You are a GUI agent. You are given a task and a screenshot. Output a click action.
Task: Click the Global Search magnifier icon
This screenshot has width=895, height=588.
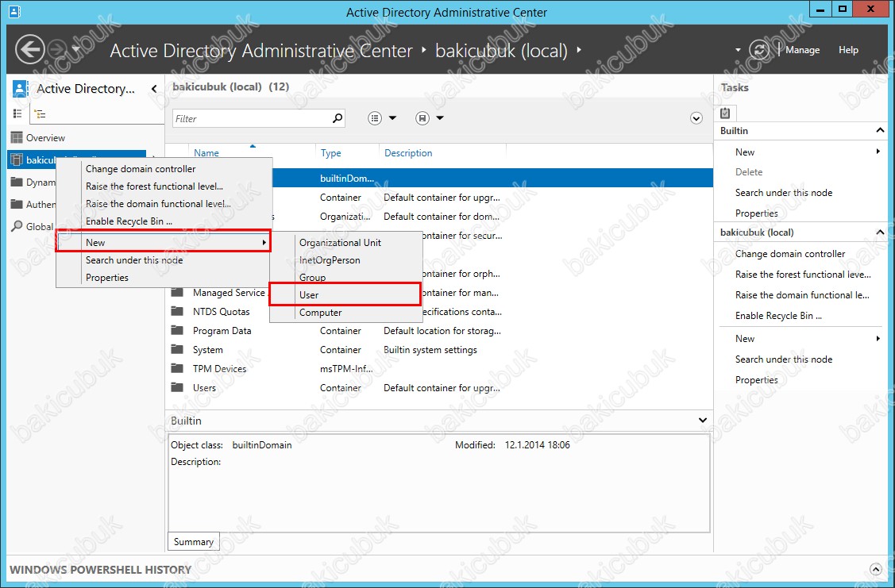17,226
